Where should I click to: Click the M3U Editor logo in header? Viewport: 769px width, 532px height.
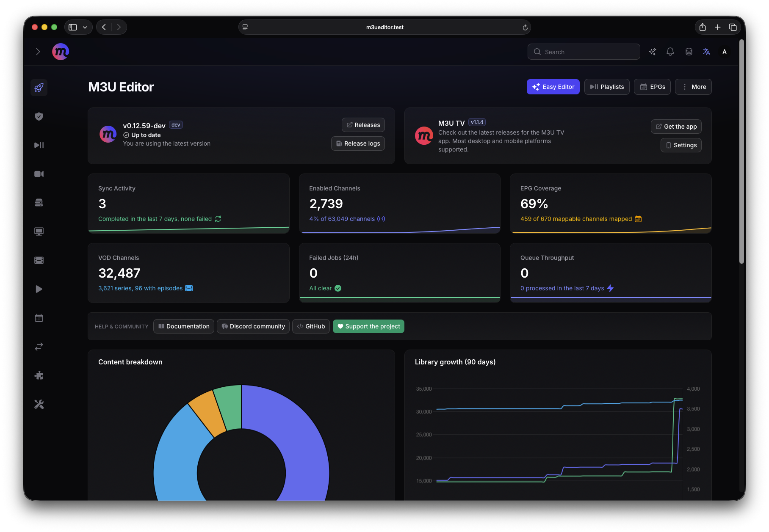(x=61, y=52)
